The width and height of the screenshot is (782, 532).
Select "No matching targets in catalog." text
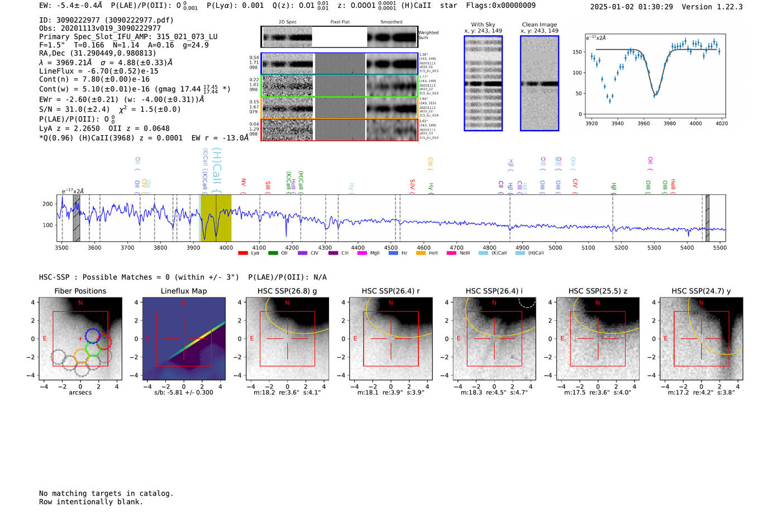click(106, 493)
